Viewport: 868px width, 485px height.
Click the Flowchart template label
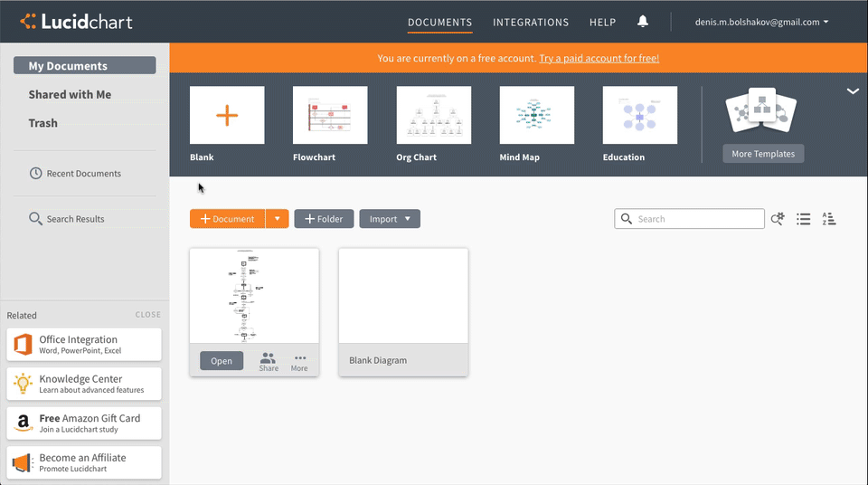314,157
